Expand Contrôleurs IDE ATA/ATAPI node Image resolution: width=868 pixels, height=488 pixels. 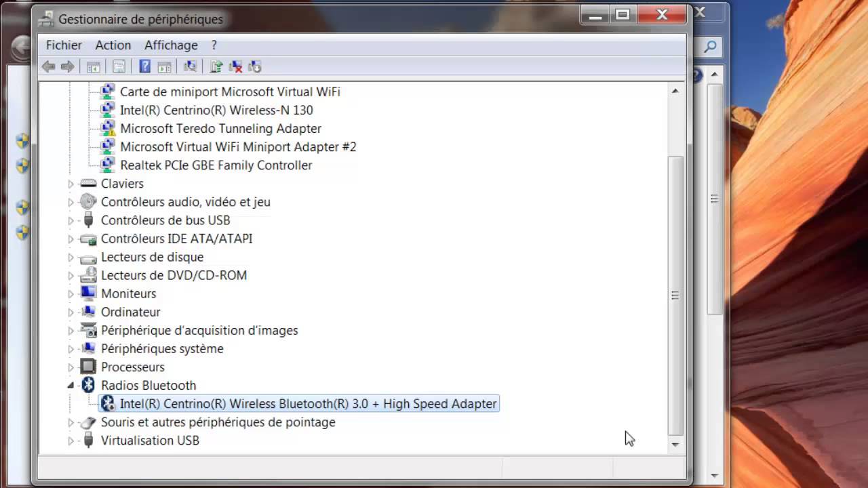tap(71, 239)
